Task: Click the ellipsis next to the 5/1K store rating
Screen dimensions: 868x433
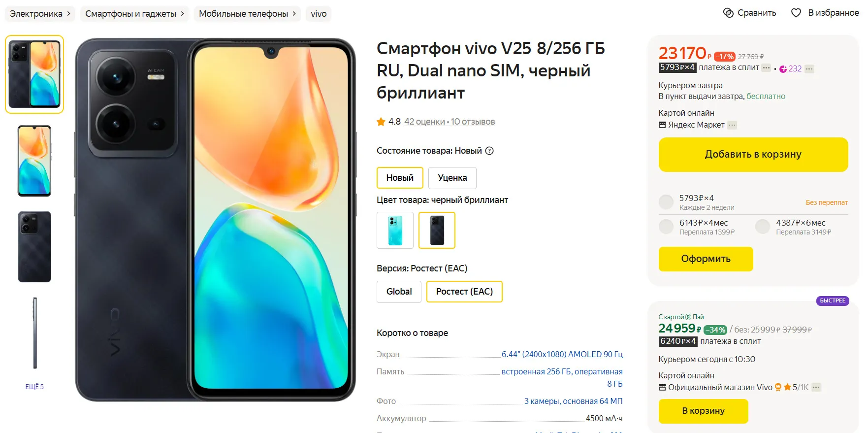Action: click(x=816, y=387)
